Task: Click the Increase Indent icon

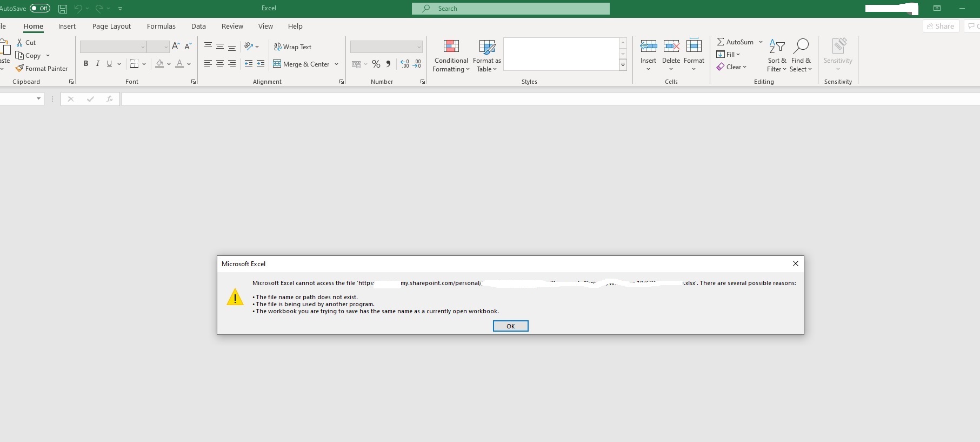Action: click(x=261, y=64)
